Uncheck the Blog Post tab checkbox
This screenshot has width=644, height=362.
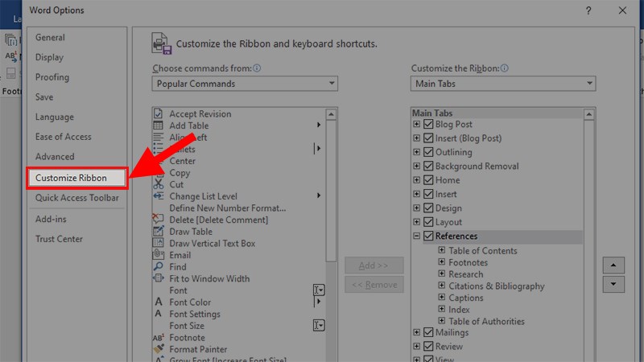point(428,125)
